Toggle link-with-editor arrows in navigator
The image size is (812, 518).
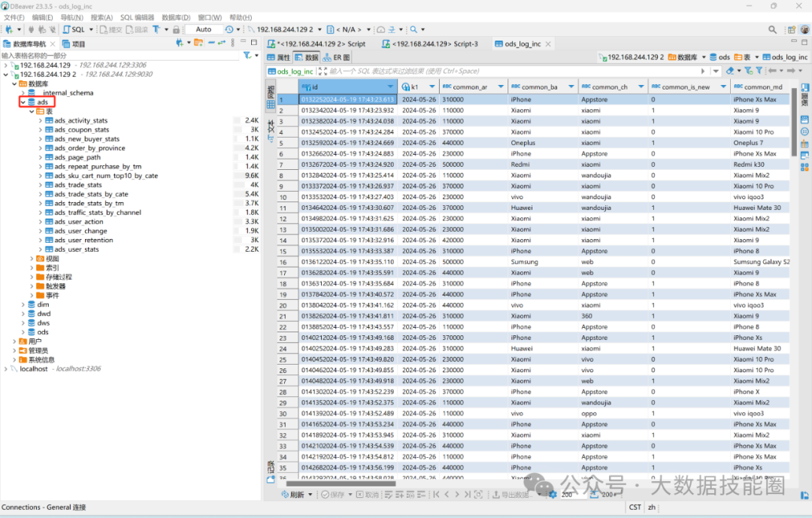pyautogui.click(x=223, y=44)
